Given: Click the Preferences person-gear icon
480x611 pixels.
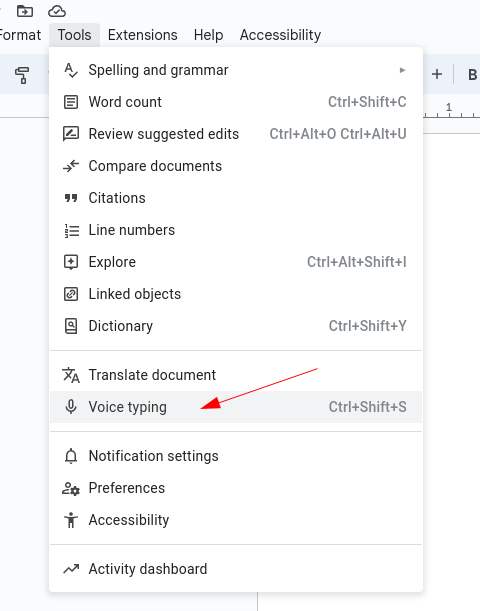Looking at the screenshot, I should click(71, 489).
